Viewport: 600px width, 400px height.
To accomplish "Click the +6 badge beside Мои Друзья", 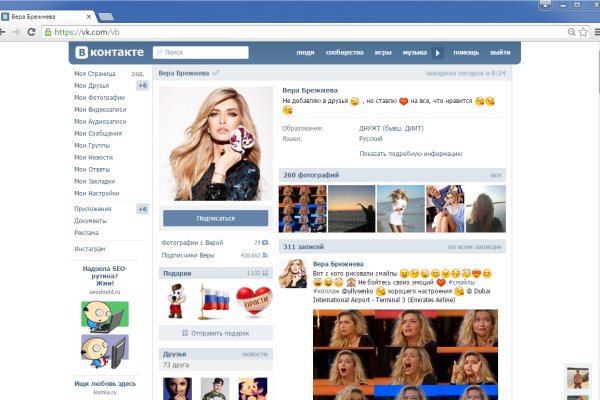I will pos(142,86).
